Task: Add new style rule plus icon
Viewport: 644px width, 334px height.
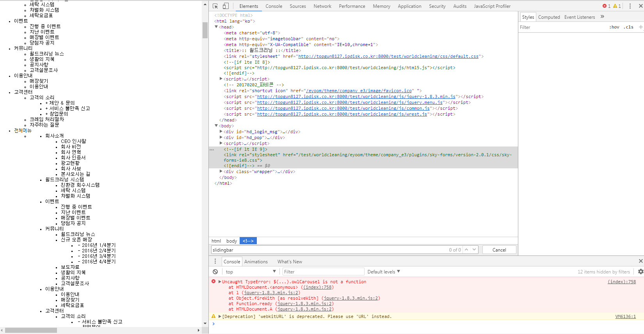Action: click(x=640, y=27)
